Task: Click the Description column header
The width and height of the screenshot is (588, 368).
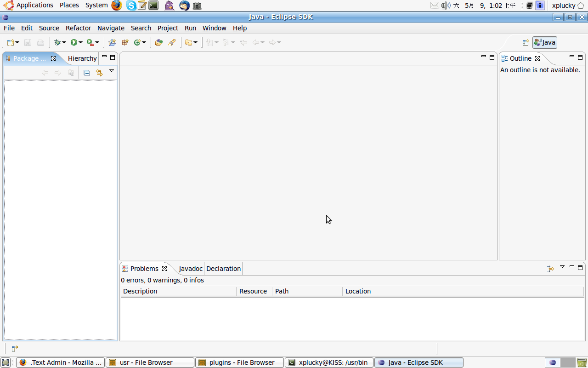Action: (179, 291)
